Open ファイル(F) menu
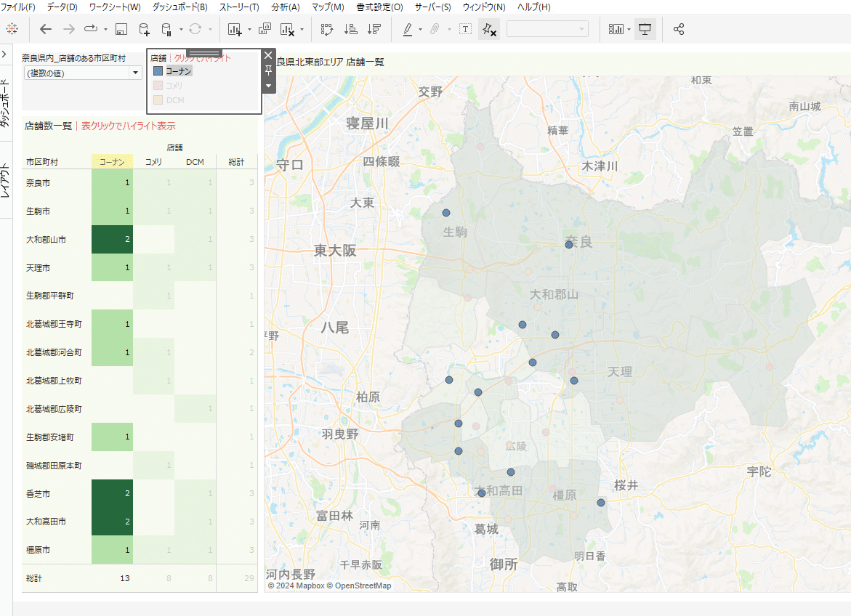The image size is (851, 616). [18, 7]
